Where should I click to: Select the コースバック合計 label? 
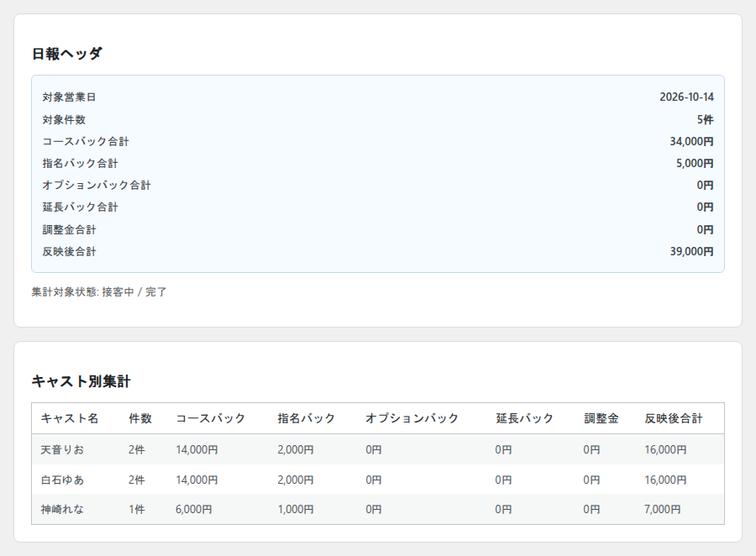click(86, 141)
